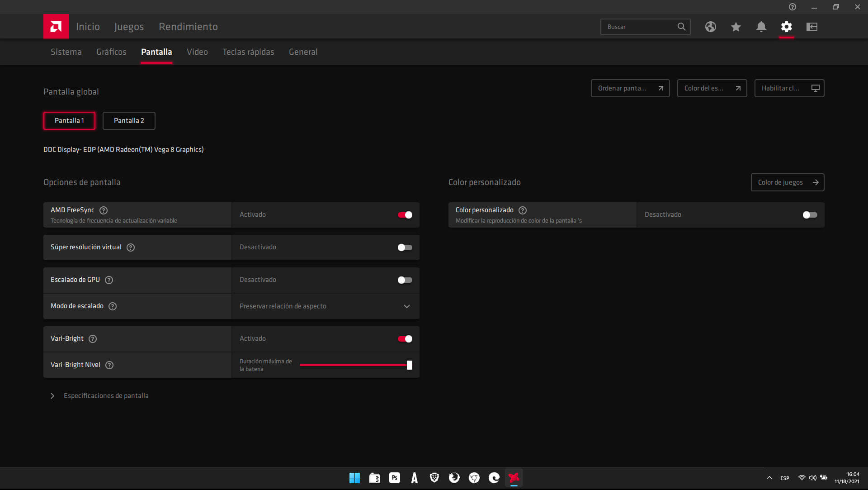Show help for Escalado de GPU
868x490 pixels.
(x=109, y=280)
